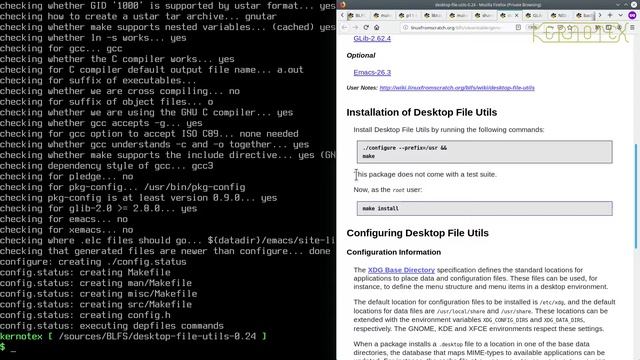Click the 'make install' command box
The image size is (640, 360).
coord(484,208)
